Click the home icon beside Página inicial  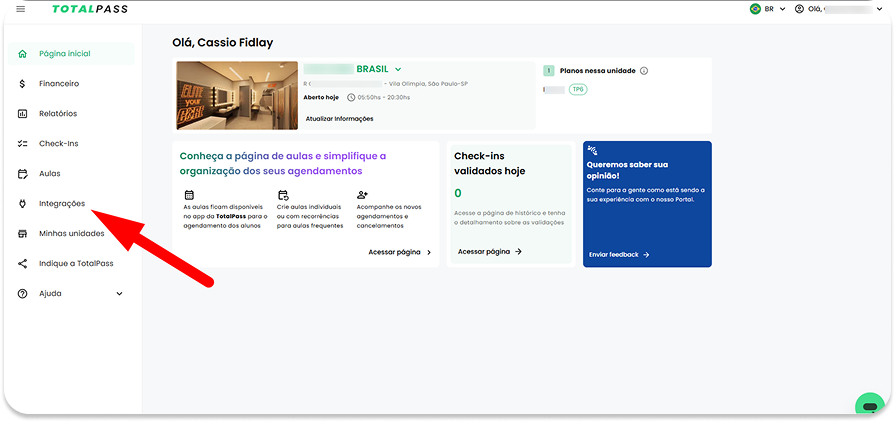[22, 54]
